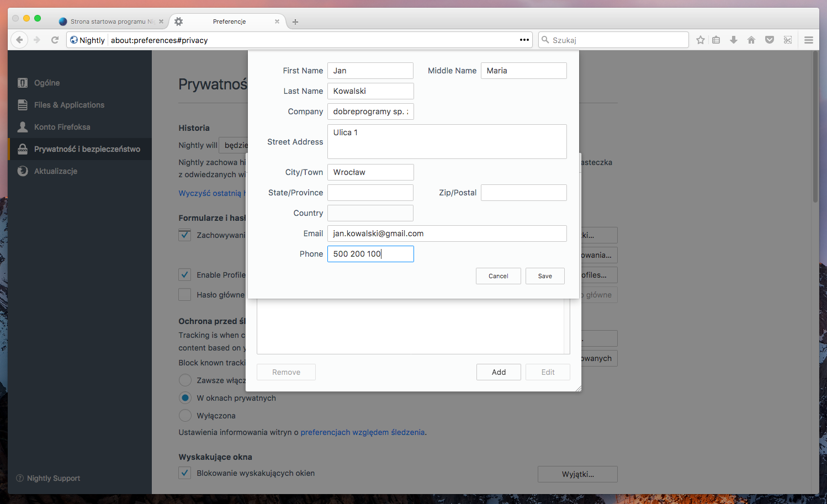
Task: Open the Ogólne preferences section
Action: pyautogui.click(x=79, y=83)
